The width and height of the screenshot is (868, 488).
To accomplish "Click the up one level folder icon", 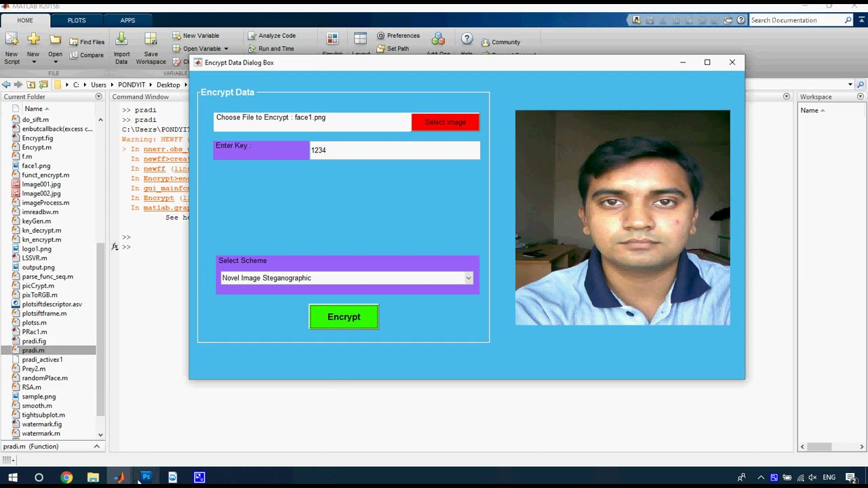I will coord(31,85).
